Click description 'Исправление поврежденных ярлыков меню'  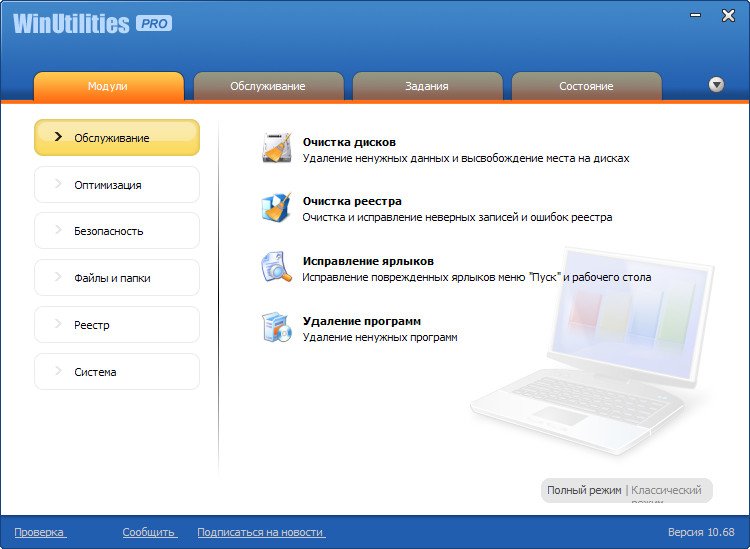476,277
